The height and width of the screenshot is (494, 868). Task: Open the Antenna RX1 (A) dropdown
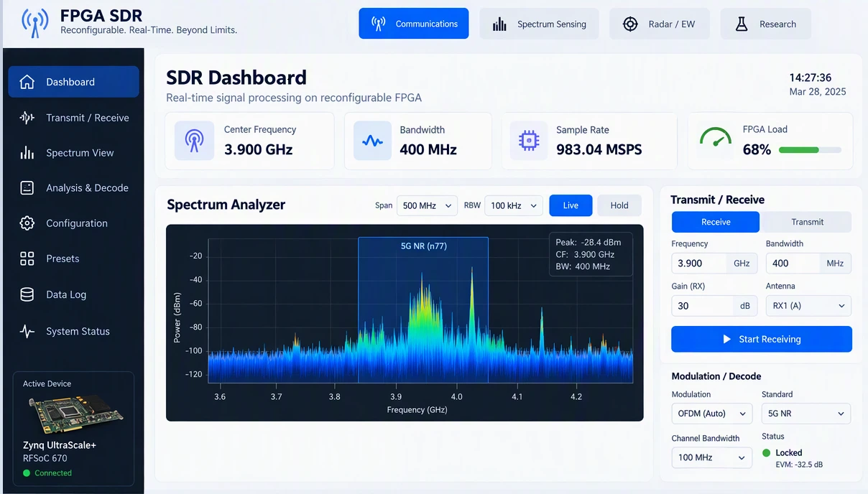(808, 306)
